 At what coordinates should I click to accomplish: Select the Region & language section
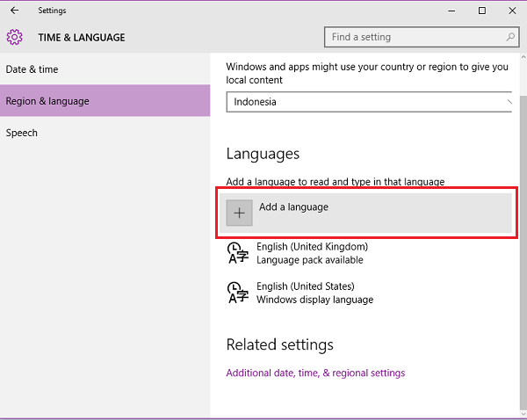47,101
